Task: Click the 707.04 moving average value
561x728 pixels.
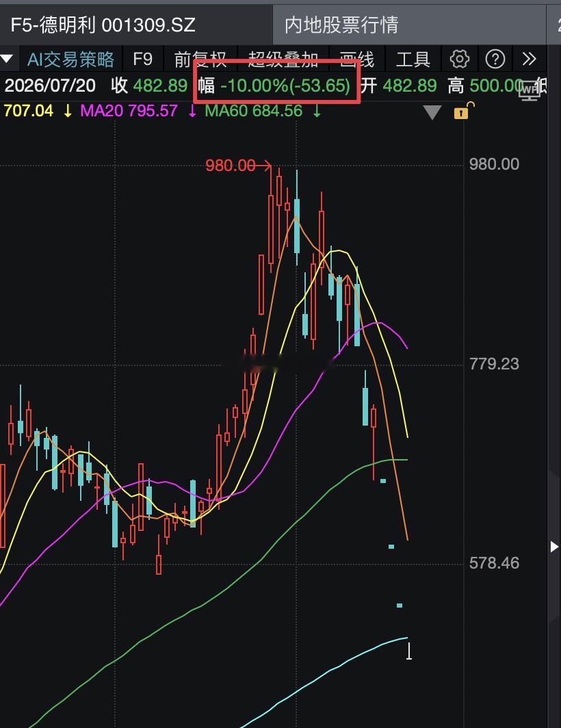Action: coord(28,111)
